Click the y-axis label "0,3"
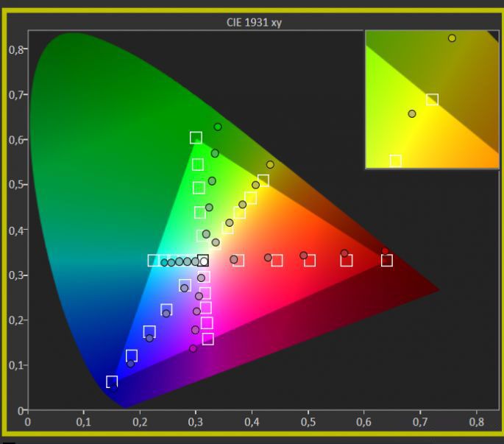504x444 pixels. click(15, 275)
